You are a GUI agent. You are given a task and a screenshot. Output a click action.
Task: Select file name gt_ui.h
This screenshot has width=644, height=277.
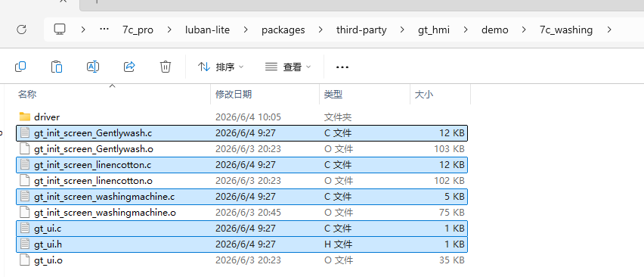click(48, 244)
